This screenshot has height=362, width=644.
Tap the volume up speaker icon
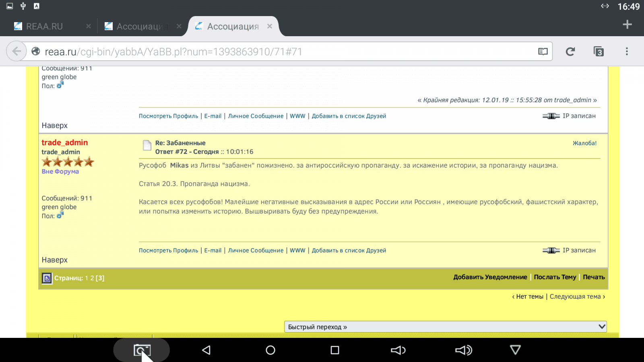tap(463, 350)
